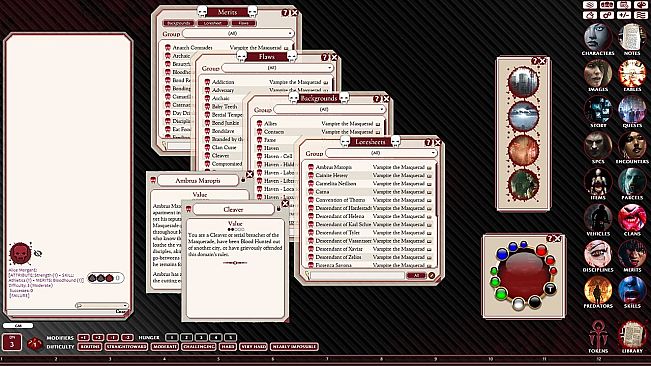Click the Loresheets search input field

point(357,275)
